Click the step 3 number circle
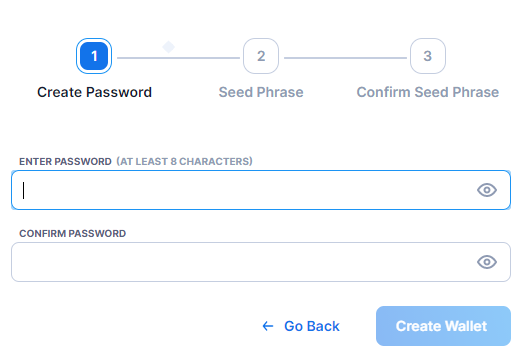 (427, 56)
